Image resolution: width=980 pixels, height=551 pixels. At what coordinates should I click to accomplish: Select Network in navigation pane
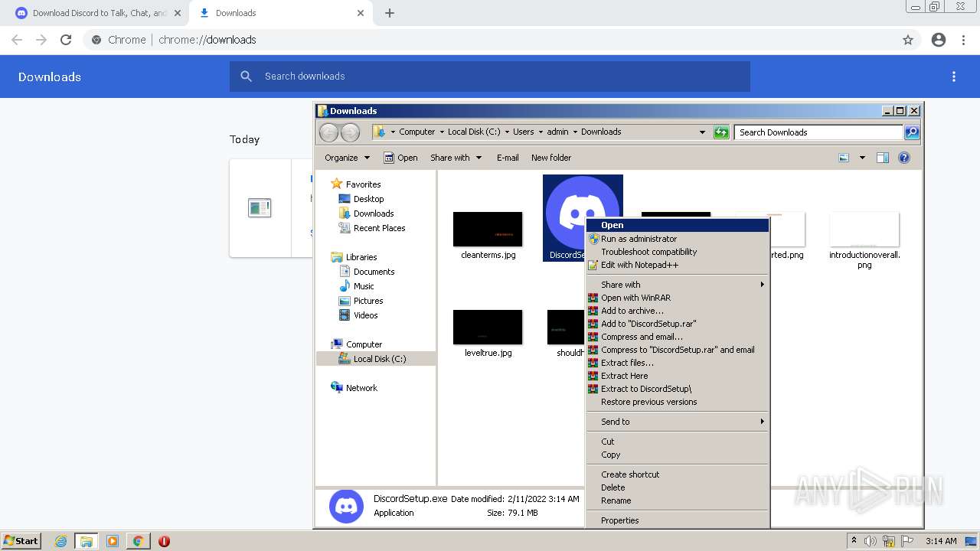(361, 388)
